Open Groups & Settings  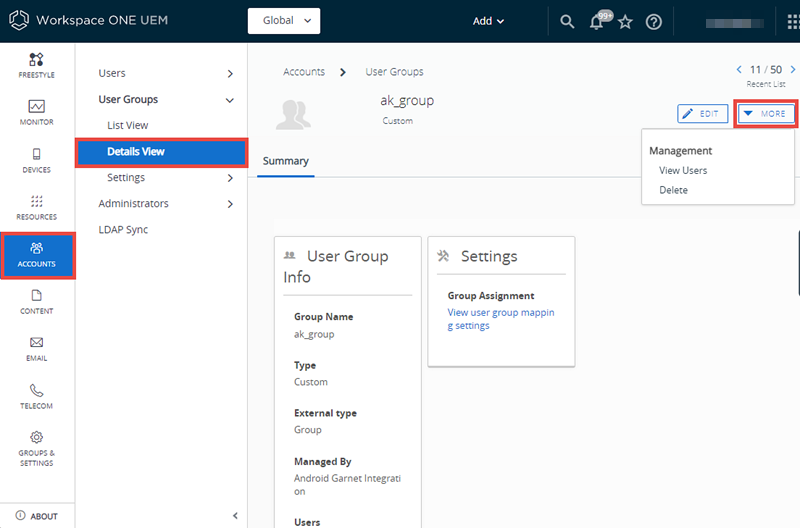37,449
